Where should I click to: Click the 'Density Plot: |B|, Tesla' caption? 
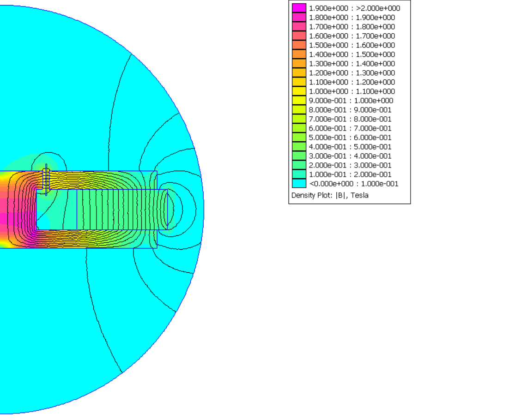tap(330, 196)
